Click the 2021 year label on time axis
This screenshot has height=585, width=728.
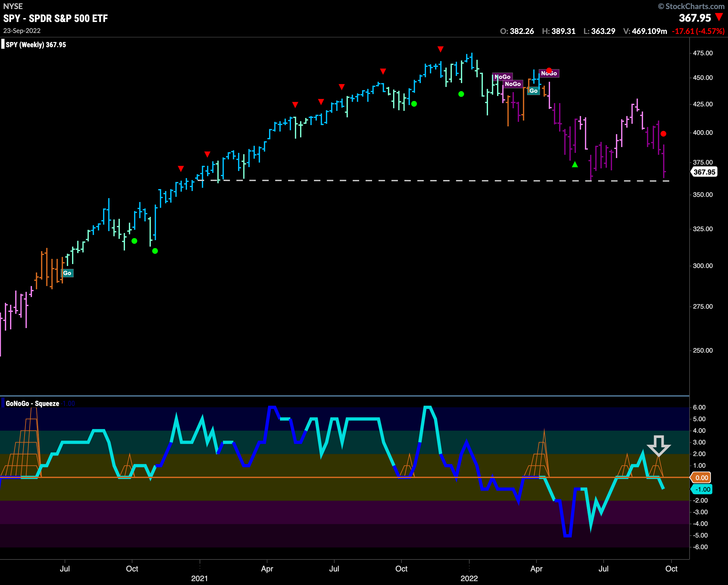(x=200, y=578)
